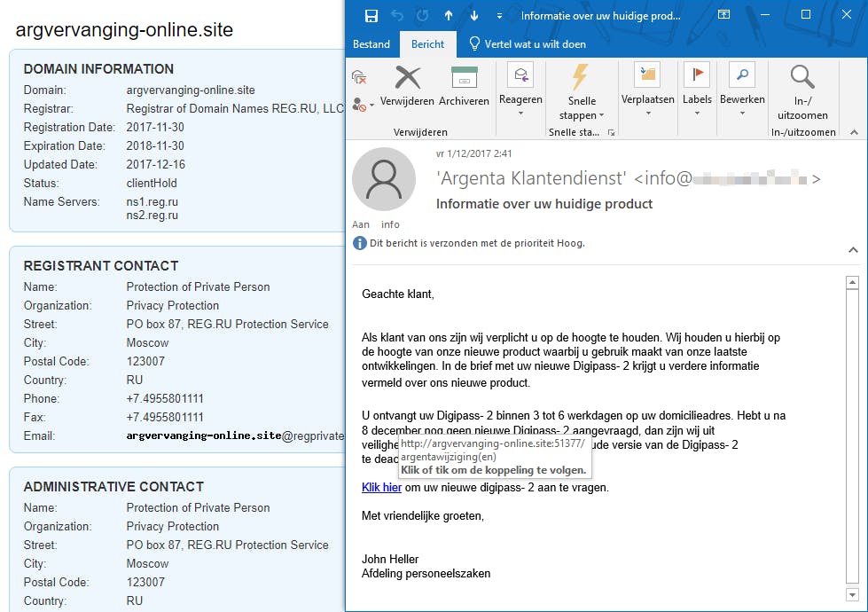Click the Save icon in title bar
The width and height of the screenshot is (868, 612).
click(371, 15)
